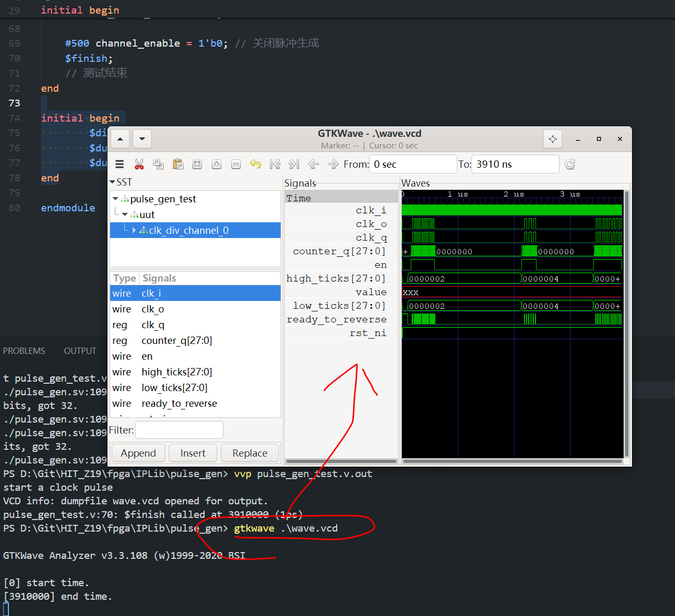Click the Insert button
The image size is (675, 616).
coord(193,453)
